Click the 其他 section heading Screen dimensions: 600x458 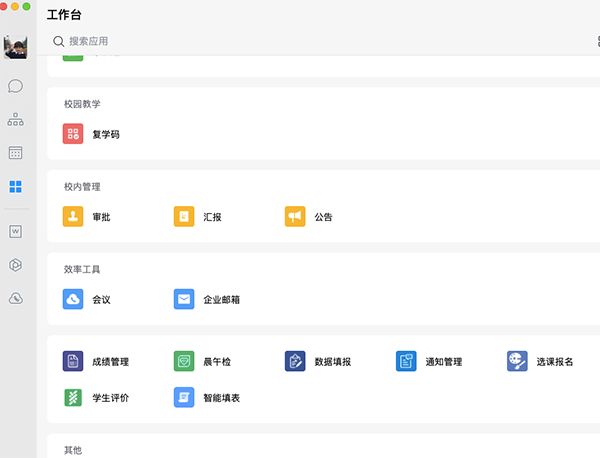(x=73, y=450)
